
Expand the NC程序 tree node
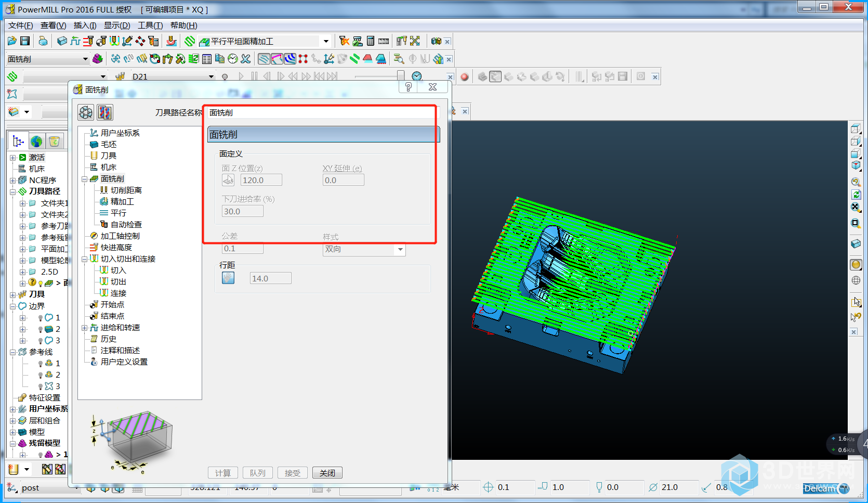point(13,180)
